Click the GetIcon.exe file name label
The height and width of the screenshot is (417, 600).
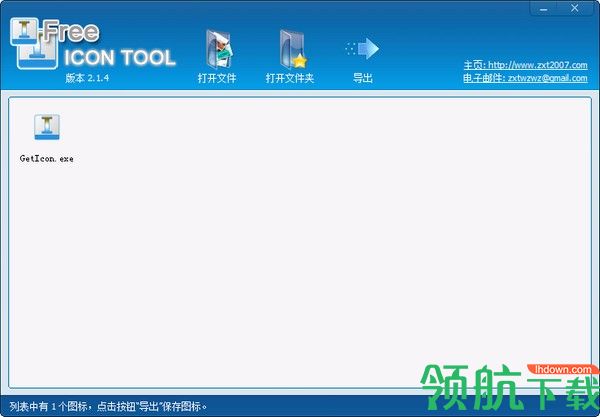coord(47,158)
